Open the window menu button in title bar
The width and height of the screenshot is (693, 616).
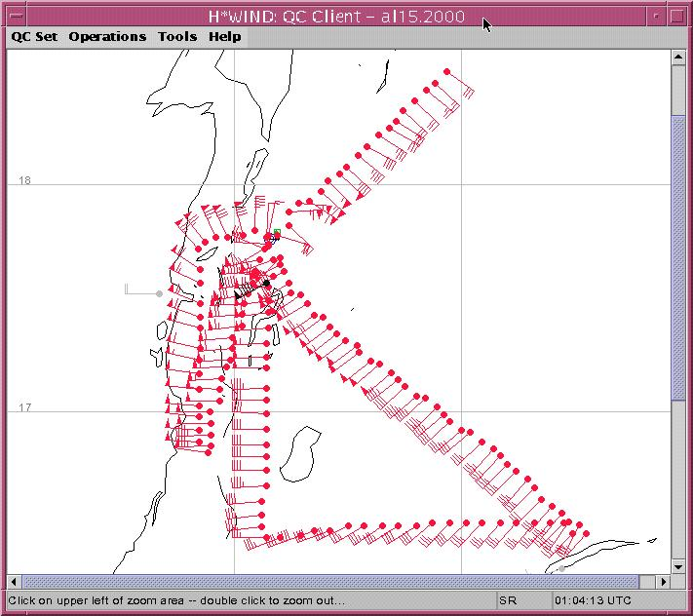17,17
